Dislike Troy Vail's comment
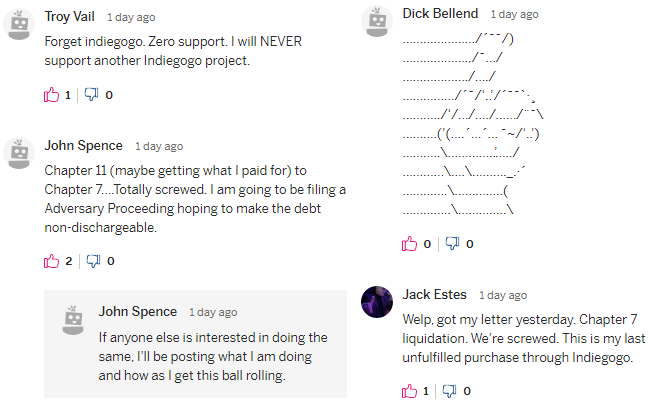 click(x=92, y=95)
